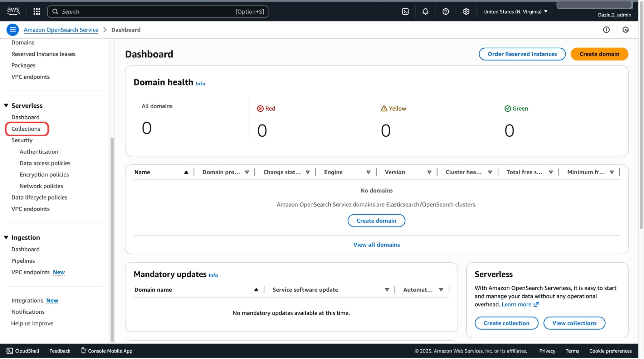This screenshot has width=644, height=359.
Task: Sort the table by Version column
Action: click(x=429, y=172)
